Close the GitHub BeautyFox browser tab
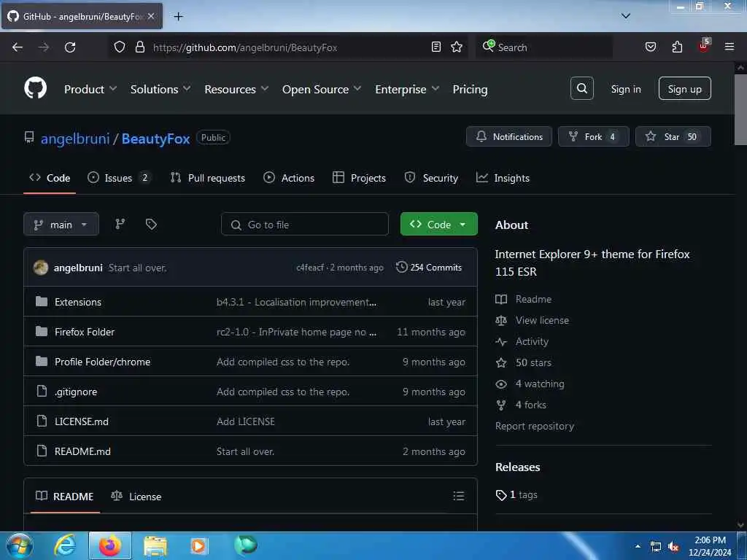Viewport: 747px width, 560px height. coord(150,16)
